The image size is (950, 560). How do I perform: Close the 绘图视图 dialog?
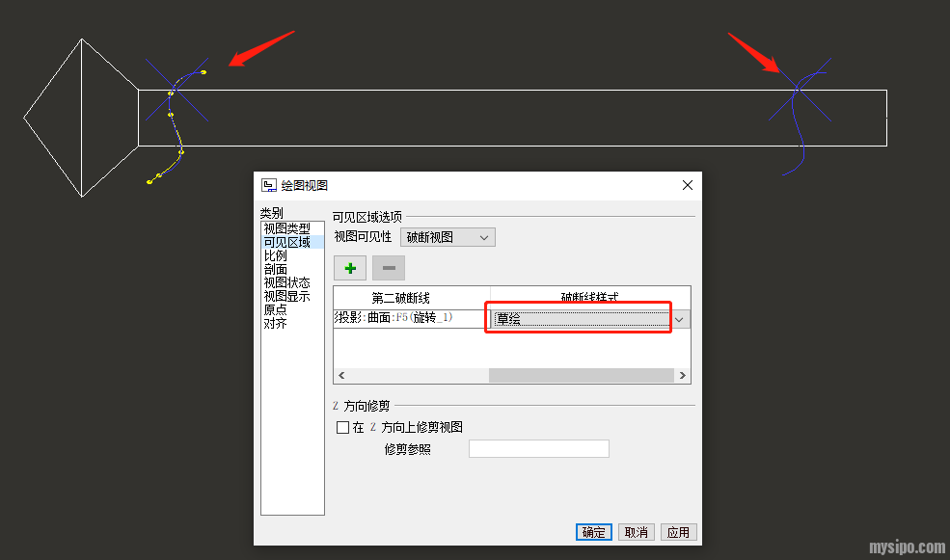687,185
